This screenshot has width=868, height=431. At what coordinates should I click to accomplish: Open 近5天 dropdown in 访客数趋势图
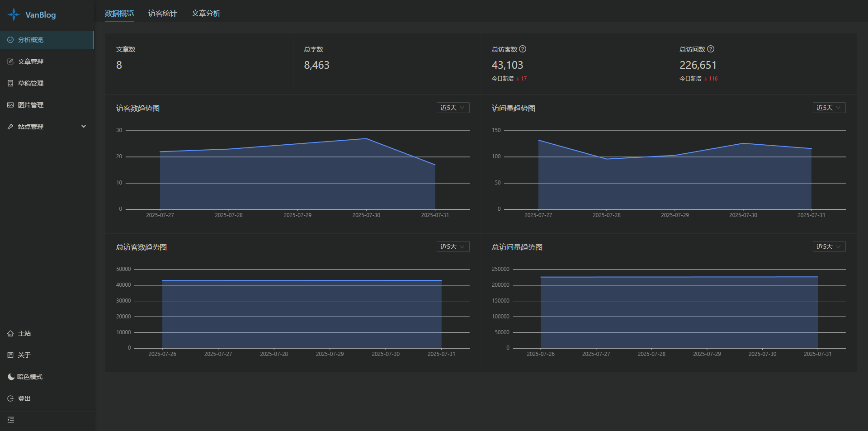click(x=453, y=108)
